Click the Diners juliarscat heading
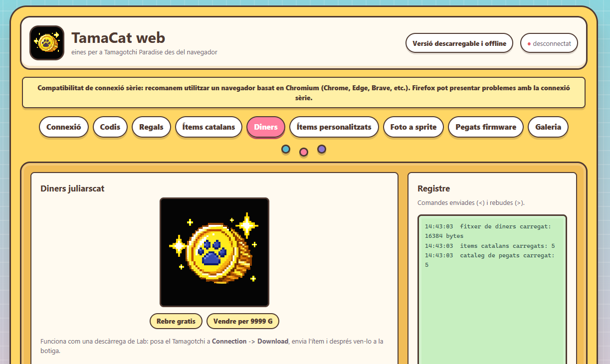This screenshot has height=364, width=610. pyautogui.click(x=72, y=188)
